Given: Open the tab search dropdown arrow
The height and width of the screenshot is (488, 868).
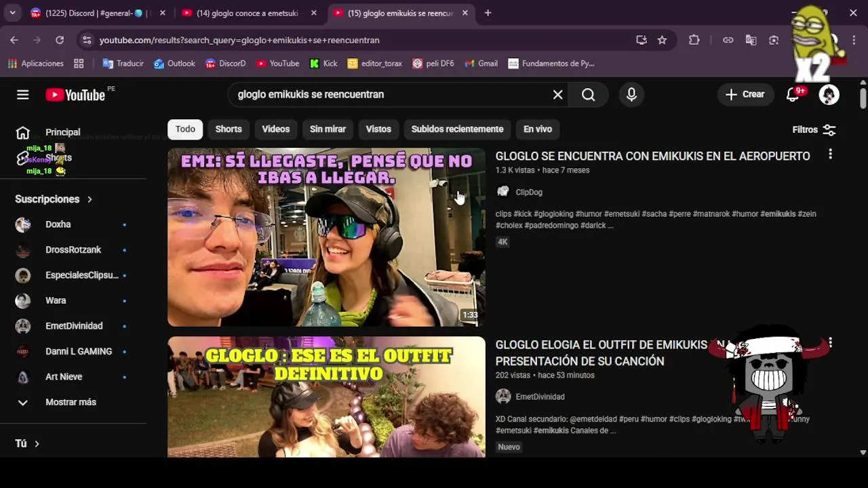Looking at the screenshot, I should click(x=12, y=13).
